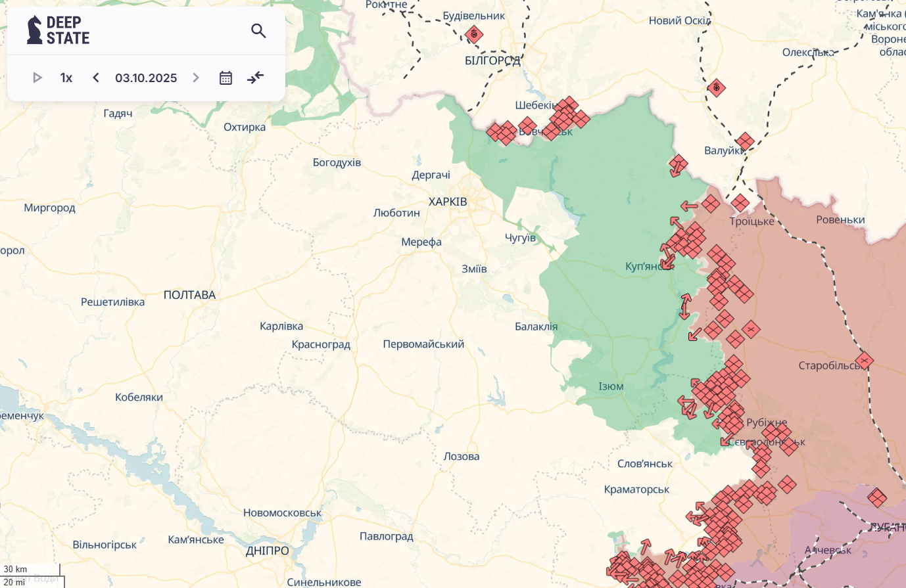Click the Ізюм label in the green area
906x588 pixels.
[x=611, y=386]
